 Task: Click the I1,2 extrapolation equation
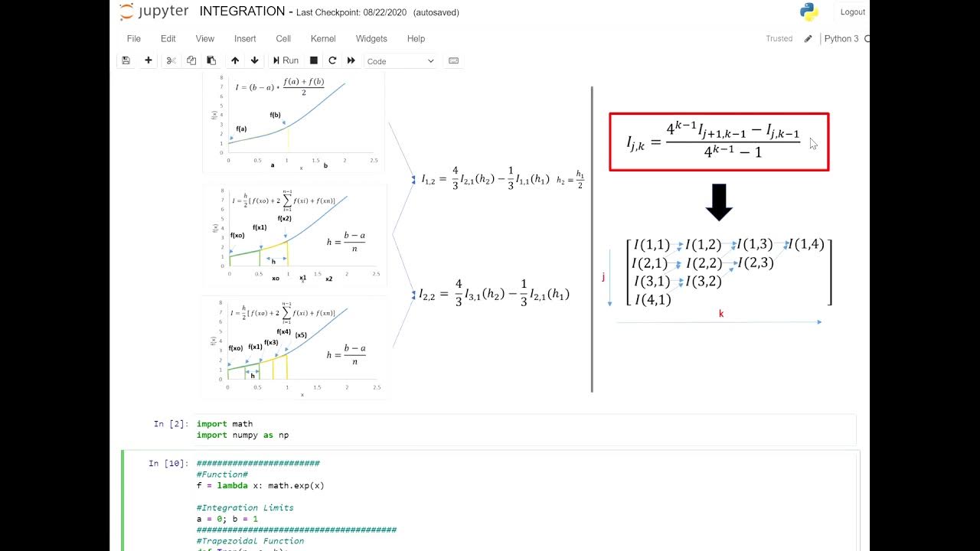[485, 179]
